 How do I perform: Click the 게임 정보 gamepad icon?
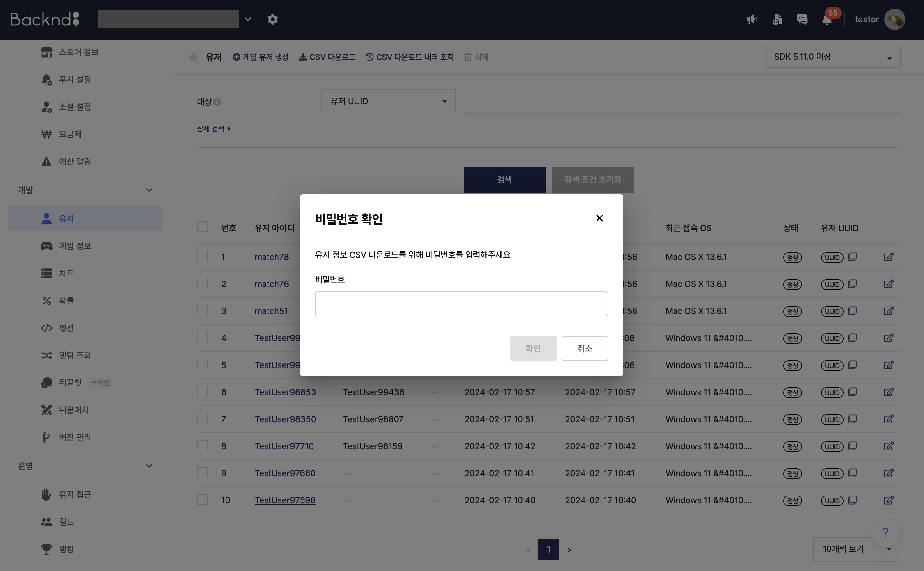(46, 246)
